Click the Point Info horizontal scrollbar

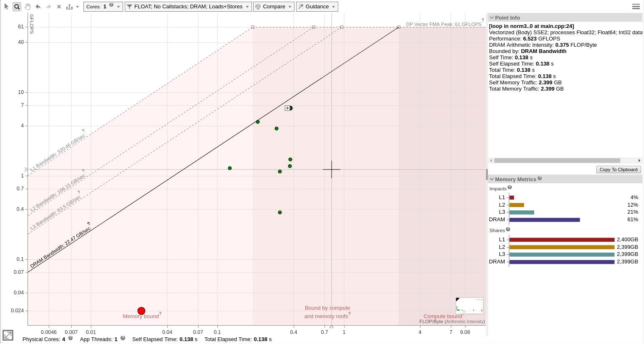point(557,161)
